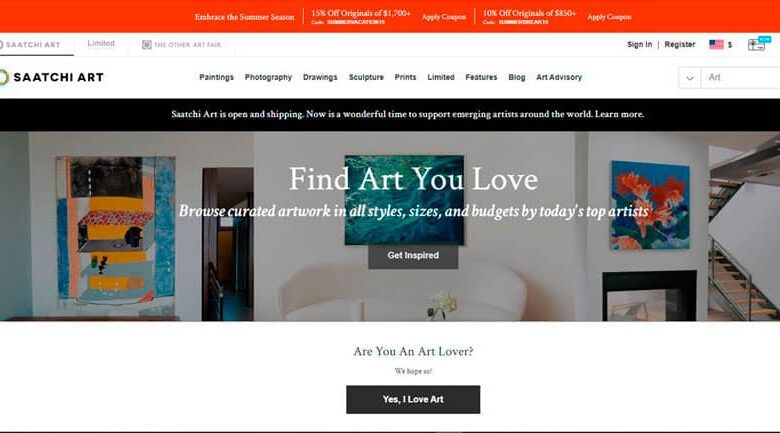The image size is (780, 433).
Task: Click the Learn more link in black banner
Action: 619,114
